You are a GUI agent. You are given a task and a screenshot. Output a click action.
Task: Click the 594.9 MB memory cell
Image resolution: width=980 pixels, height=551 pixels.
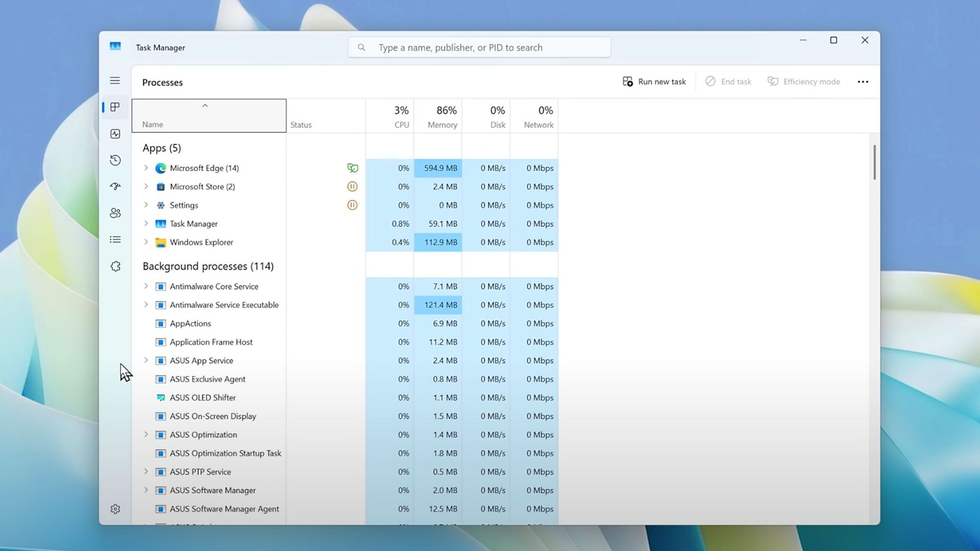[x=438, y=168]
